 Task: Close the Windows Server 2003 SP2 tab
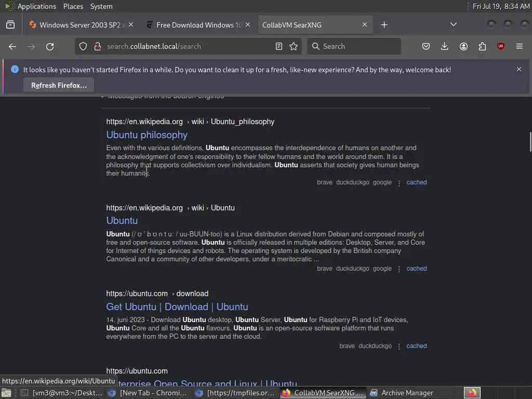point(131,25)
